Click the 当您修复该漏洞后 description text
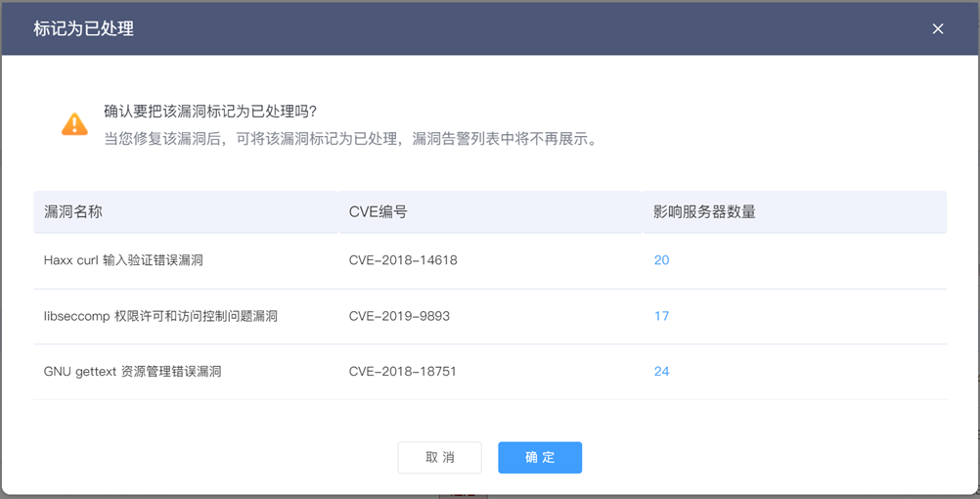The image size is (980, 499). (351, 139)
